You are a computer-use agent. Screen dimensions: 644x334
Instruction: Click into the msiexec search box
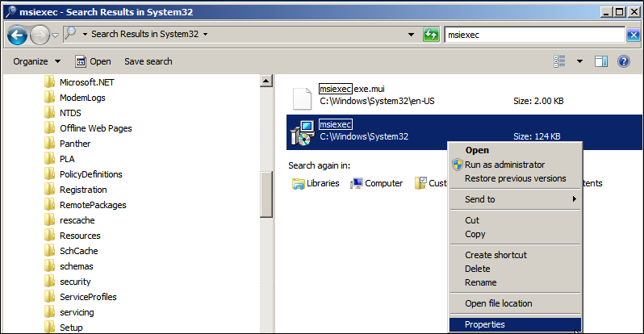[534, 35]
